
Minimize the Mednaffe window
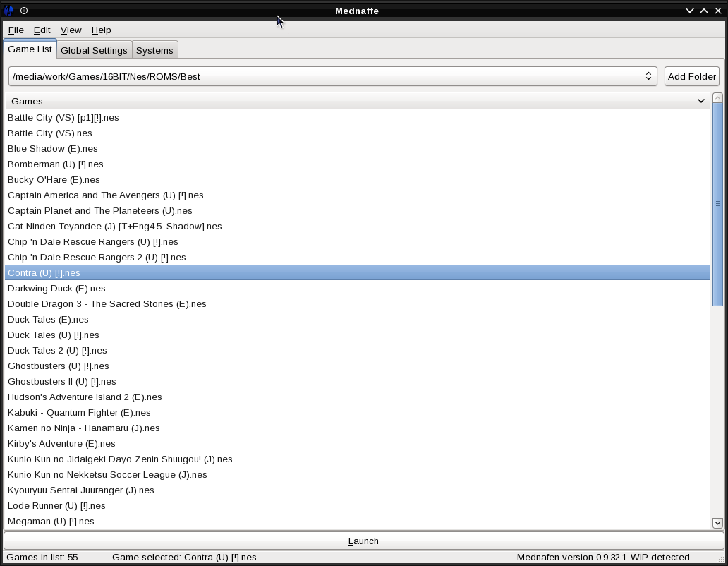tap(690, 11)
